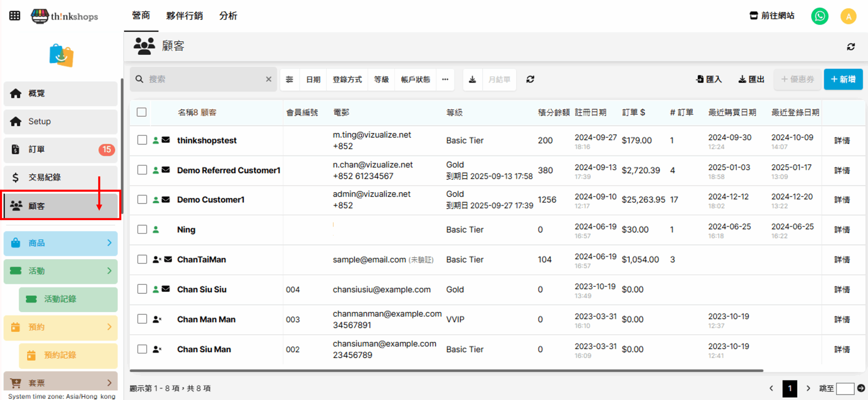Open 詳情 for Demo Customer1
The image size is (868, 400).
[x=842, y=200]
